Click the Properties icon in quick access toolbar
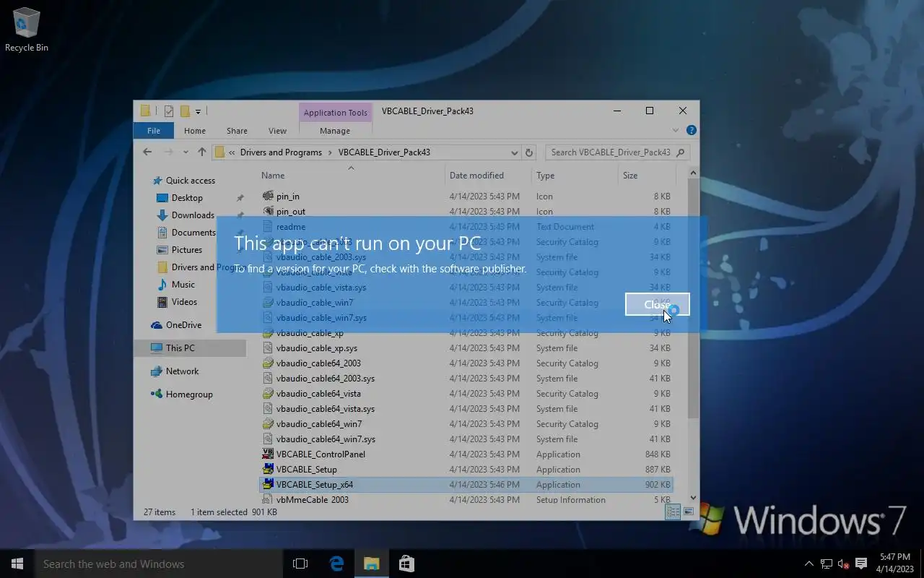924x578 pixels. click(168, 111)
